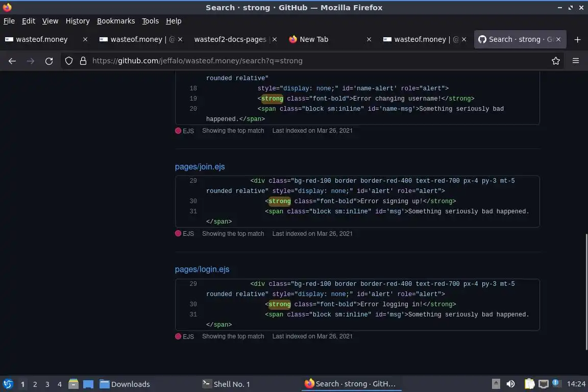The image size is (588, 392).
Task: Switch to workspace 2
Action: click(x=35, y=384)
